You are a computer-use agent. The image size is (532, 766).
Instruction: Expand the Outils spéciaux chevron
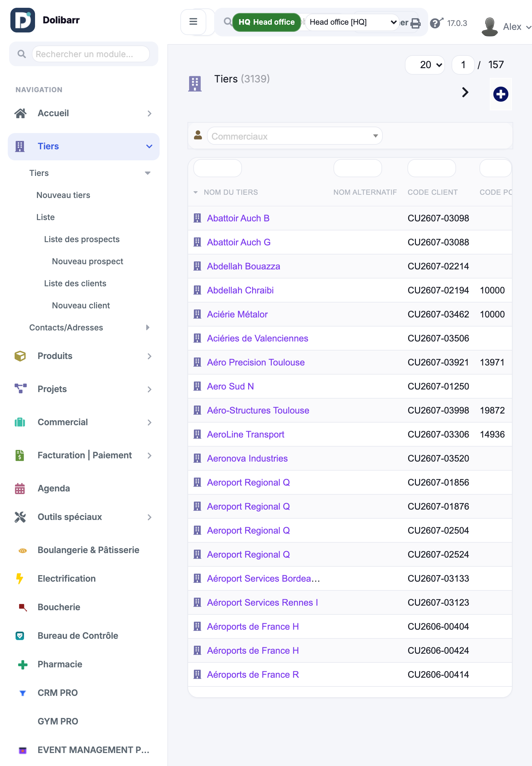point(149,517)
